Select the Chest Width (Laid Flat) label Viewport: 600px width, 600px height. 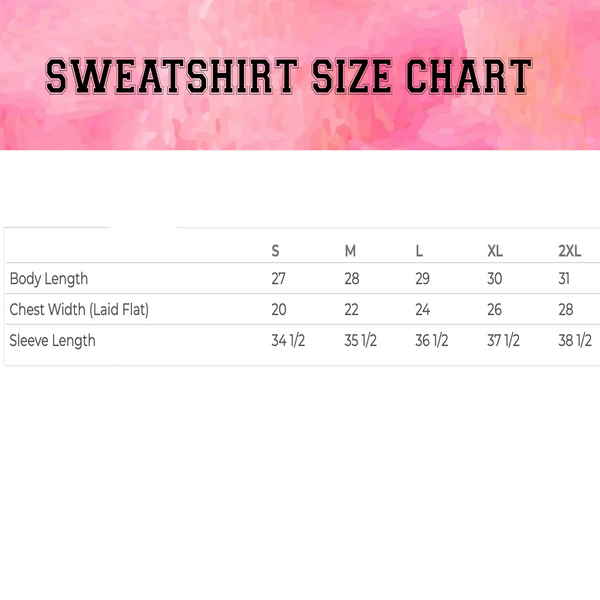click(x=79, y=310)
